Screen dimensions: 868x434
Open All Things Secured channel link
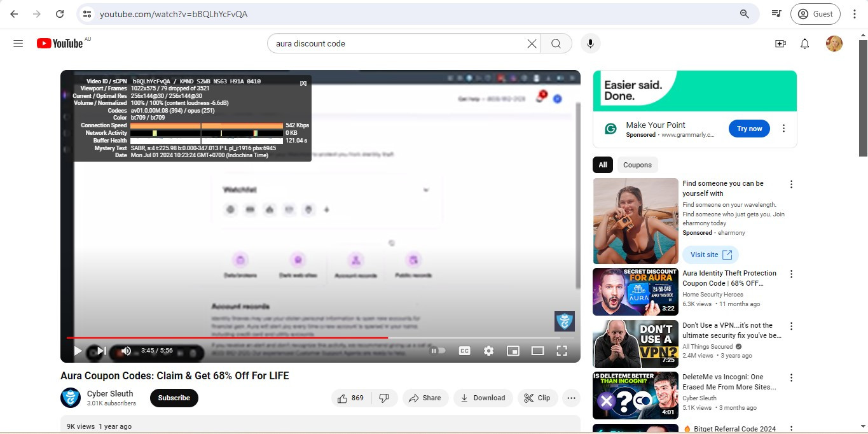pos(708,347)
